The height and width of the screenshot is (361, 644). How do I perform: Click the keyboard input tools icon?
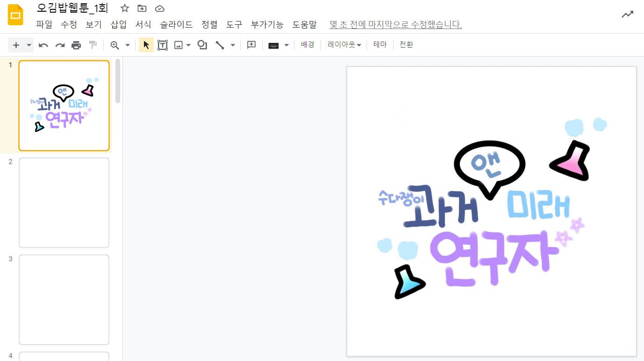[x=273, y=45]
